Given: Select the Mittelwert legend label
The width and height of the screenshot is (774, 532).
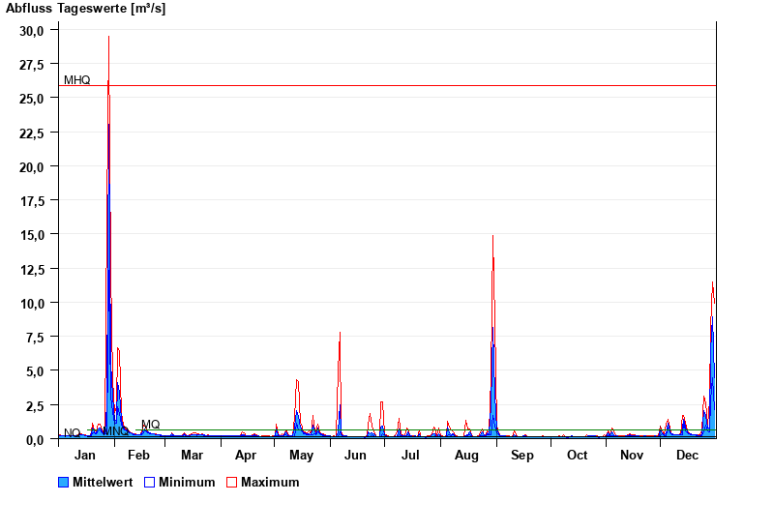Looking at the screenshot, I should 103,482.
